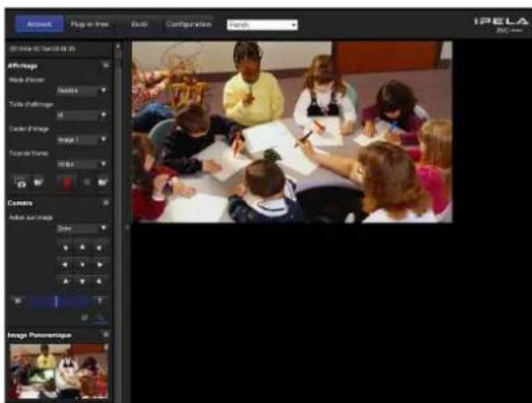This screenshot has height=403, width=532.
Task: Open the language dropdown showing French
Action: tap(262, 25)
